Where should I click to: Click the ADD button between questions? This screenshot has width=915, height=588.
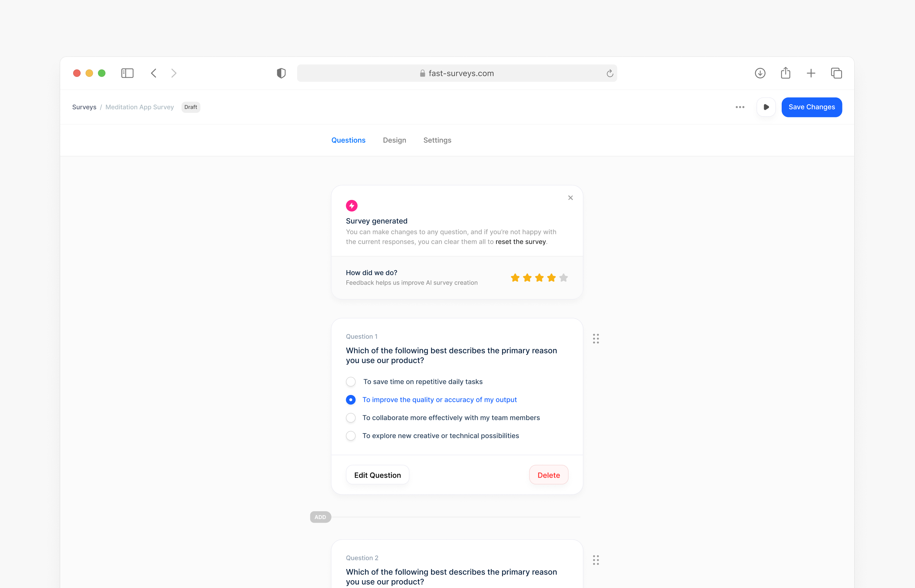coord(320,517)
